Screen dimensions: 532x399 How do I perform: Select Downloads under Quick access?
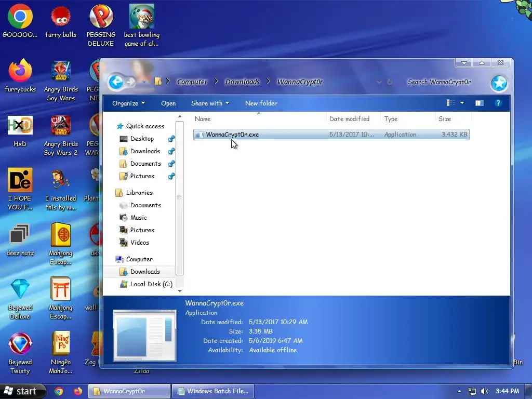(x=140, y=151)
